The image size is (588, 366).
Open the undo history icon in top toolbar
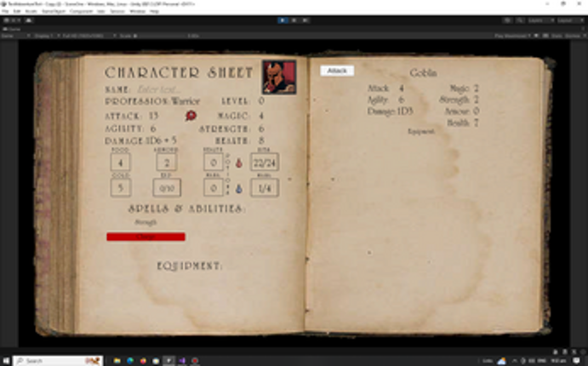click(x=507, y=20)
